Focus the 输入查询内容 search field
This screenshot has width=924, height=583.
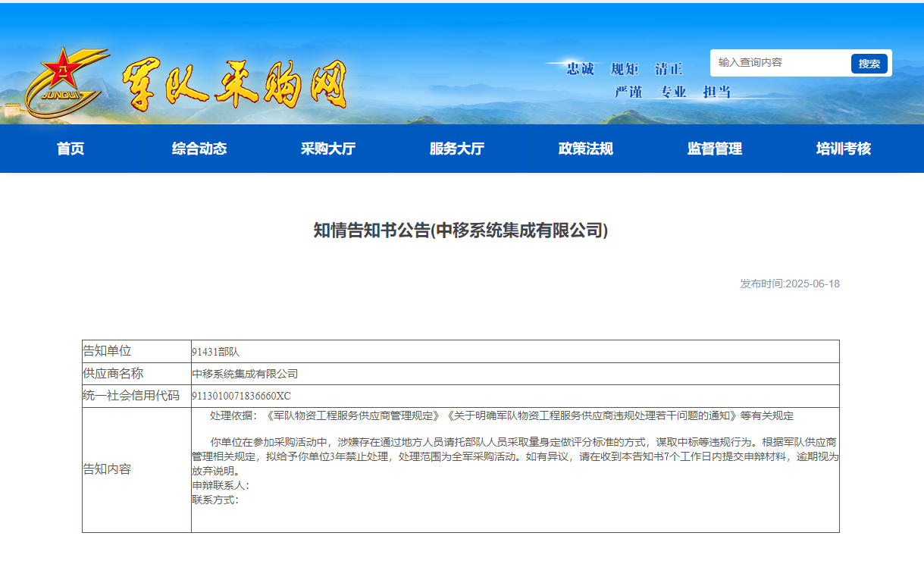pos(781,63)
